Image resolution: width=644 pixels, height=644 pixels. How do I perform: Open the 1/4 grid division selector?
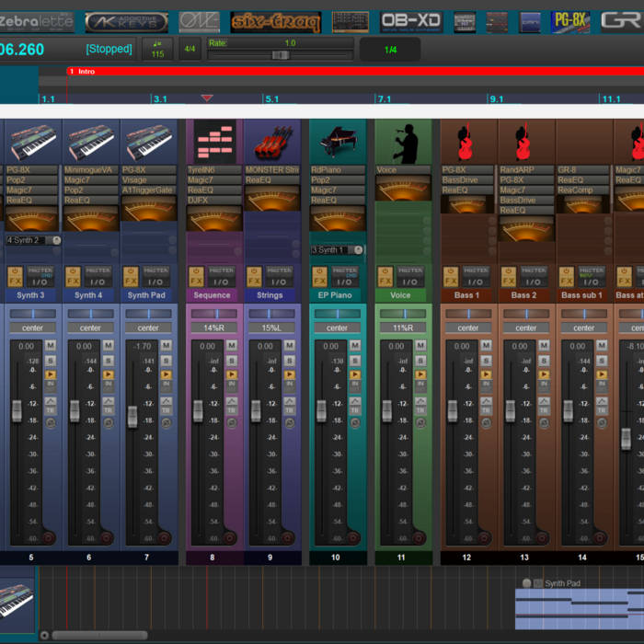pyautogui.click(x=391, y=50)
